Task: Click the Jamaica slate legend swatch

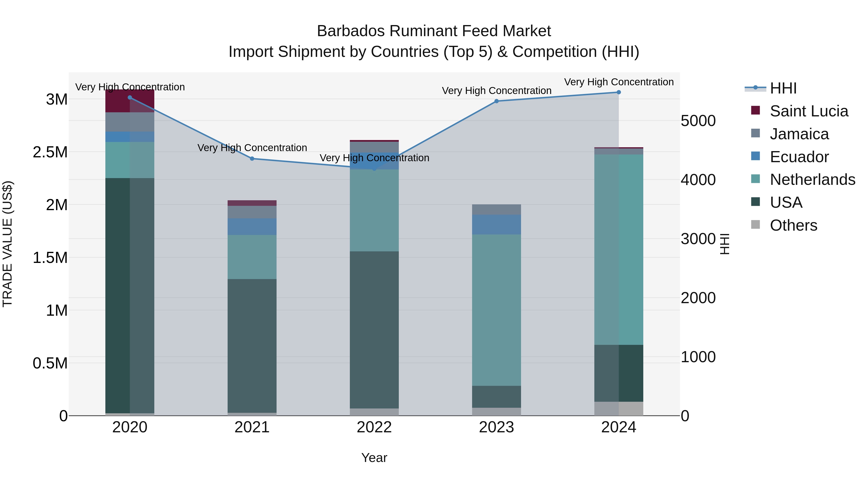Action: click(755, 133)
